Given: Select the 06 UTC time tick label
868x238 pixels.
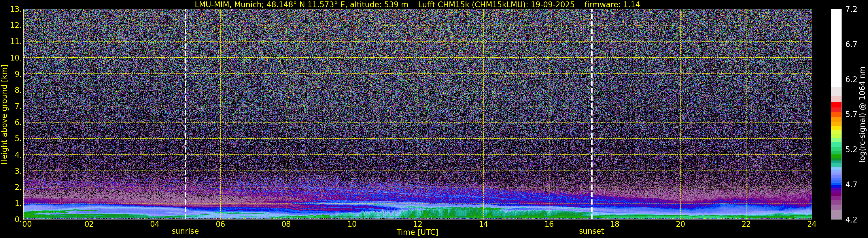Looking at the screenshot, I should tap(220, 224).
